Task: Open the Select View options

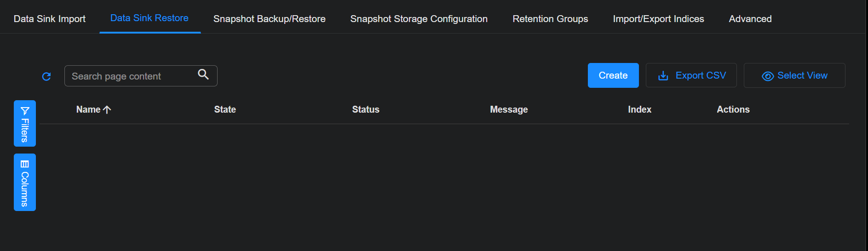Action: (794, 75)
